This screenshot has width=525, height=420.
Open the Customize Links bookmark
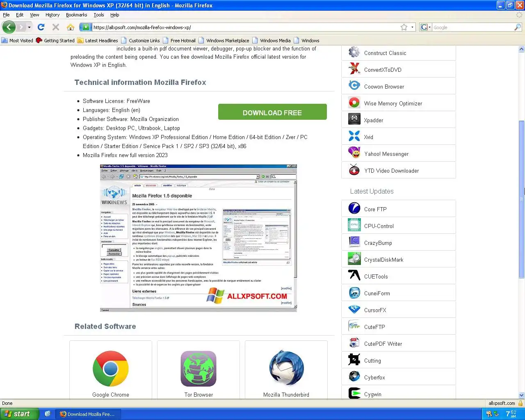[140, 41]
